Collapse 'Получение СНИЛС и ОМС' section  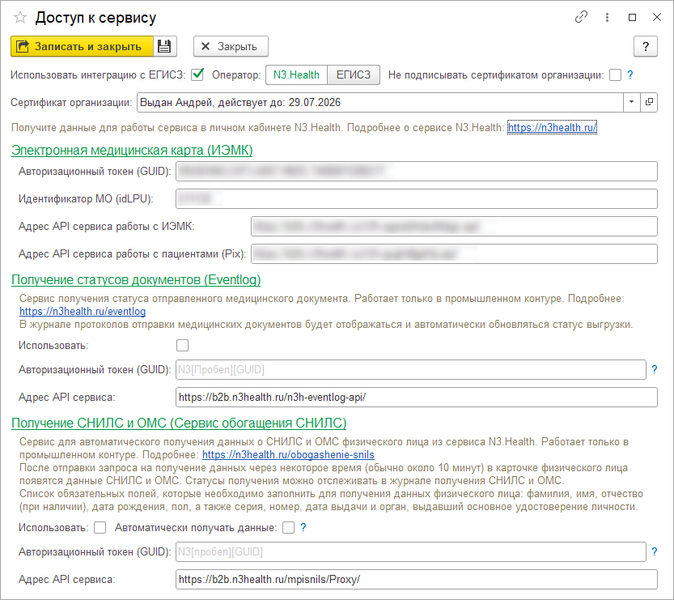(179, 423)
